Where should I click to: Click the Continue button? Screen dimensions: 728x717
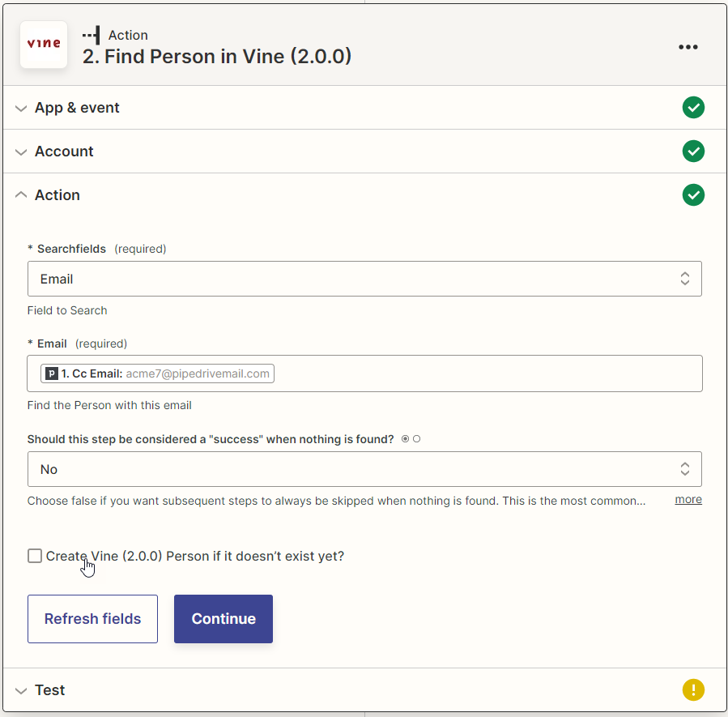(x=224, y=619)
